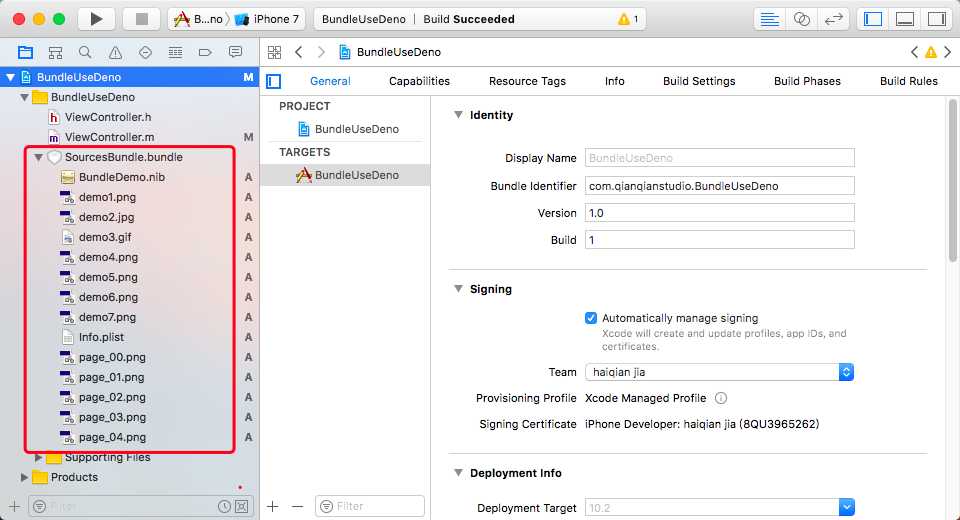Select BundleUseDeno under TARGETS
The height and width of the screenshot is (520, 960).
[x=345, y=175]
